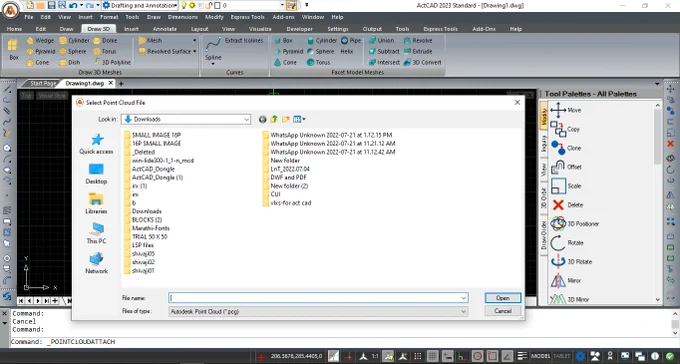Select the Pipe facet model tool
The image size is (680, 364).
(351, 40)
